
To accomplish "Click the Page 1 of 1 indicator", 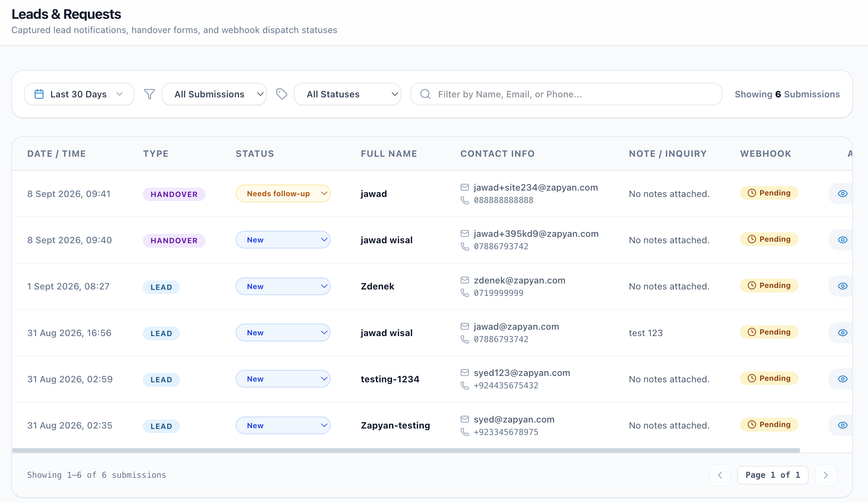I will coord(773,475).
